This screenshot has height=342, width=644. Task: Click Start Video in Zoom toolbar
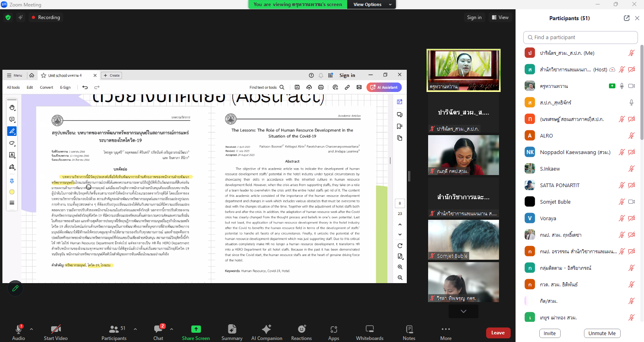coord(56,332)
